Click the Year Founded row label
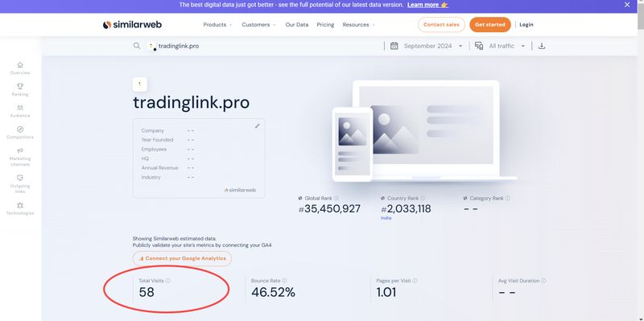Viewport: 644px width, 321px height. [x=157, y=140]
